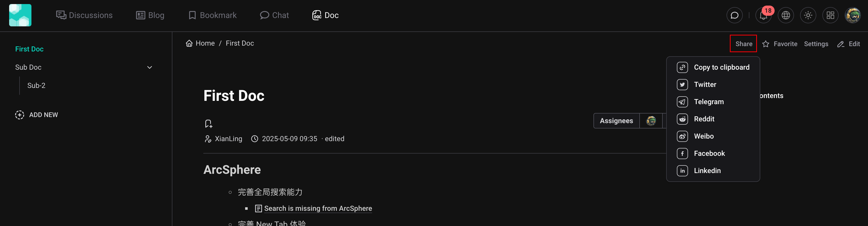
Task: Open the user avatar profile menu
Action: pyautogui.click(x=853, y=15)
